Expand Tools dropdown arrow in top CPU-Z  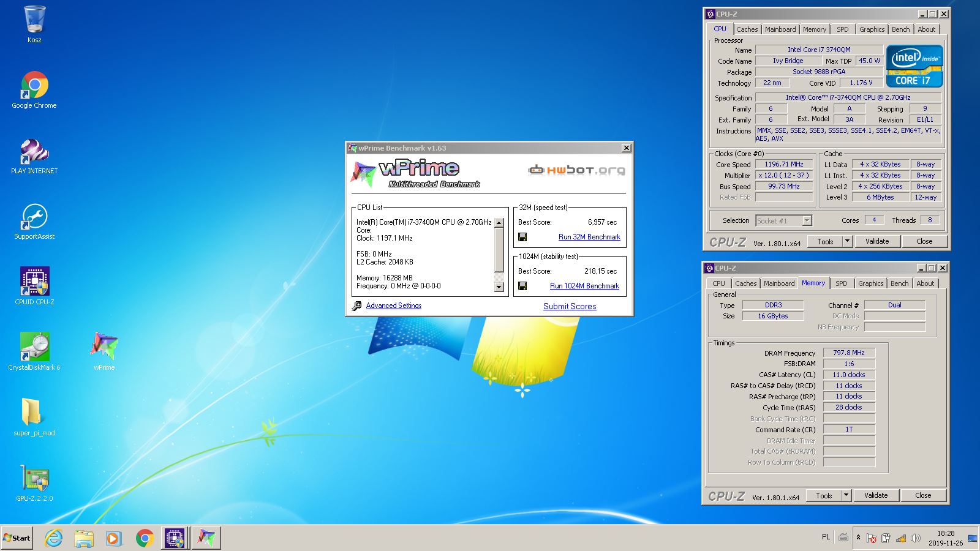click(848, 241)
